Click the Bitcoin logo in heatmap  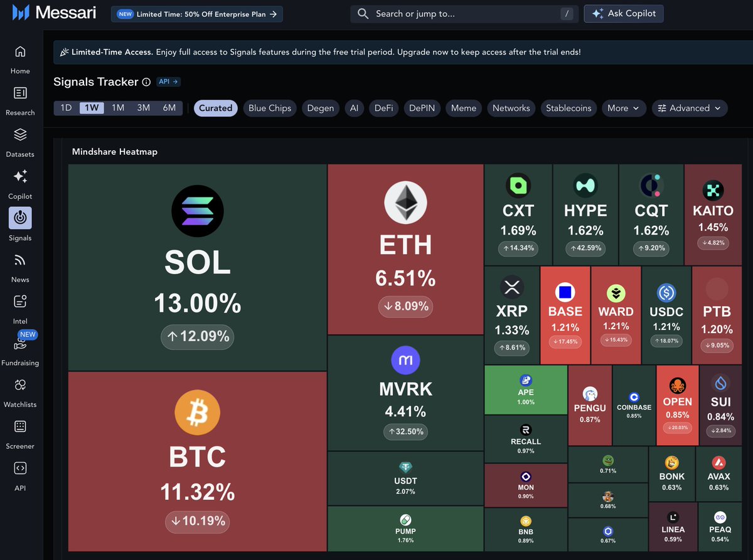(x=198, y=411)
